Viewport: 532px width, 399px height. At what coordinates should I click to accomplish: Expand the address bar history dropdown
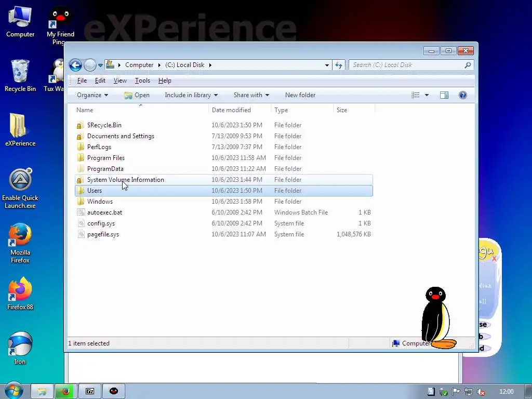tap(327, 65)
